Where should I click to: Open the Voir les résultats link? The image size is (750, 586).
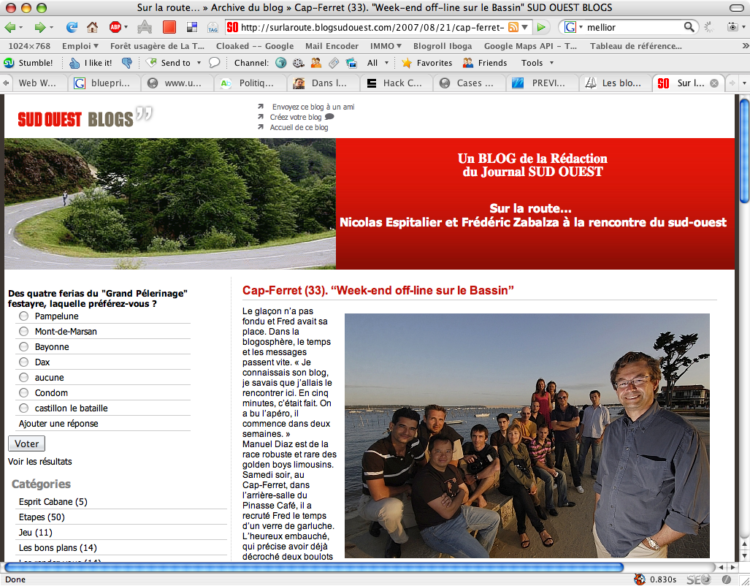(40, 461)
